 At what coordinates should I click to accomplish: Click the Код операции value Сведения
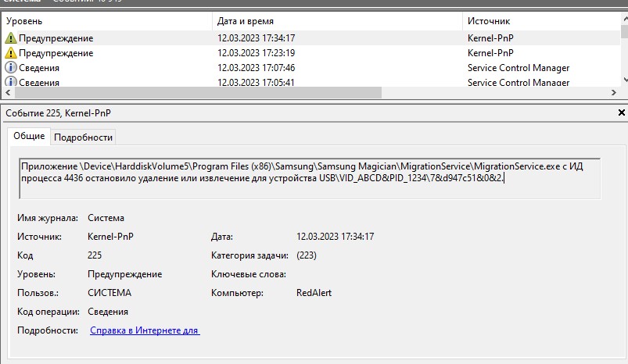[x=108, y=312]
